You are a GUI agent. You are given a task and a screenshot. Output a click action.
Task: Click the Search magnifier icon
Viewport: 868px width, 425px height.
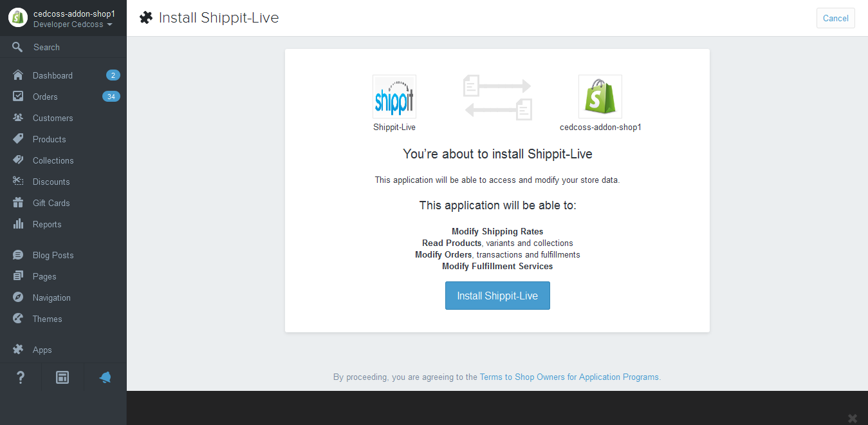[18, 47]
